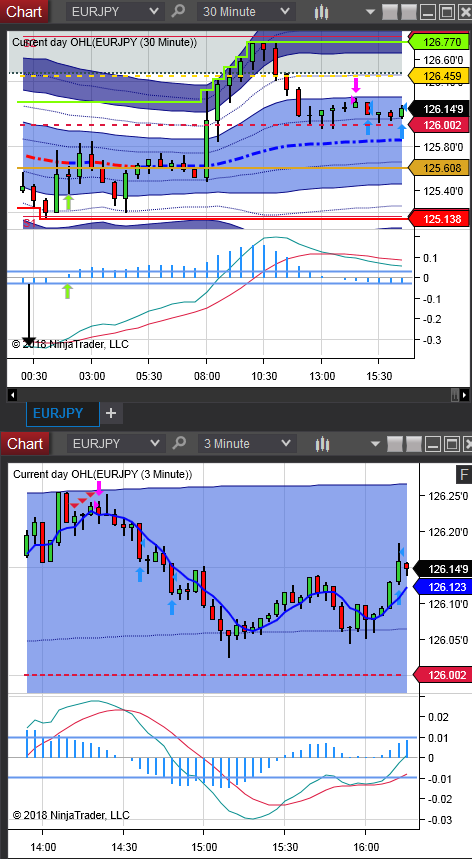Open the Chart menu of the 30 Minute window
This screenshot has height=859, width=472.
point(24,11)
